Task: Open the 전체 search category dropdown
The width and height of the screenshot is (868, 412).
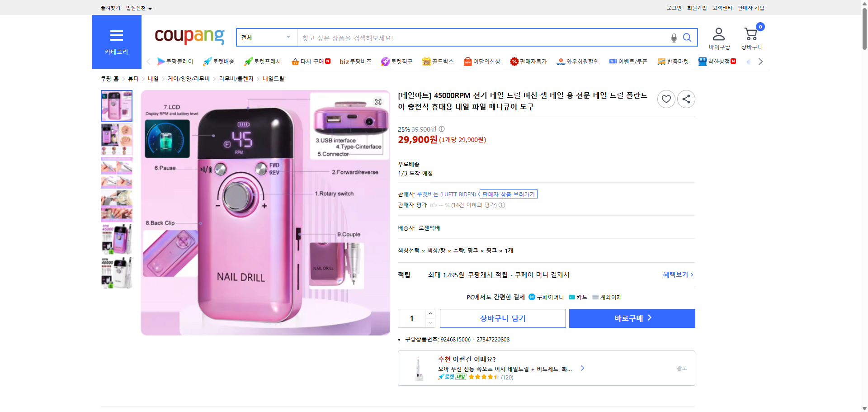Action: 266,38
